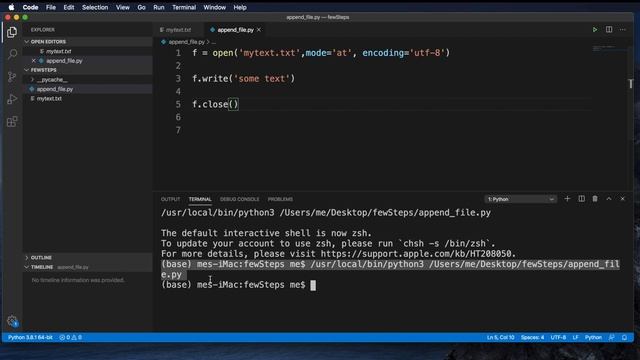Switch to the mytext.txt editor tab
Viewport: 640px width, 360px height.
pos(179,30)
